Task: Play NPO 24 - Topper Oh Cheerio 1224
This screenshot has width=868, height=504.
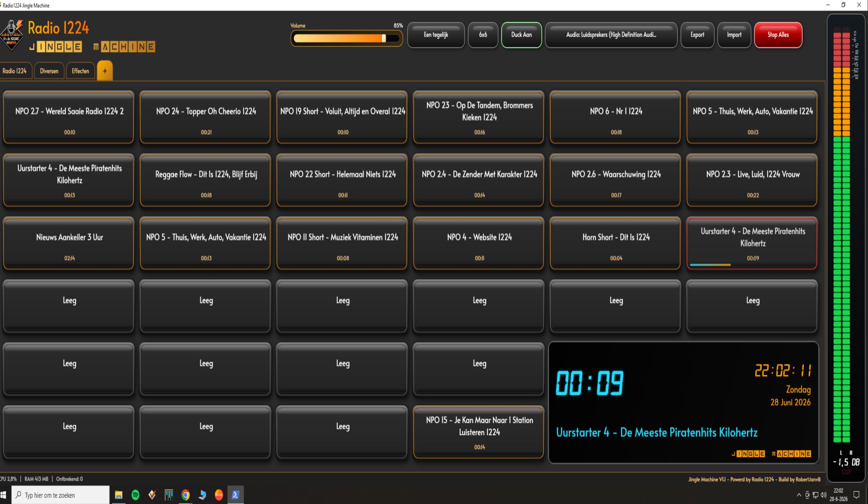Action: tap(205, 117)
